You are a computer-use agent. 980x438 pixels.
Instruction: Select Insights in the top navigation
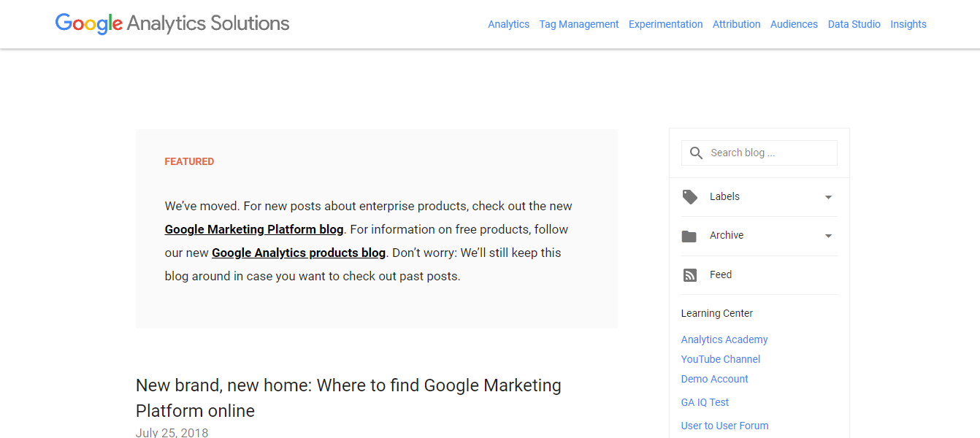pos(908,24)
